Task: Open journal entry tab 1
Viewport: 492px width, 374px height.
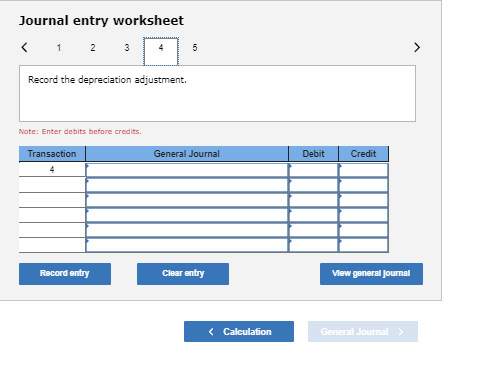Action: click(59, 48)
